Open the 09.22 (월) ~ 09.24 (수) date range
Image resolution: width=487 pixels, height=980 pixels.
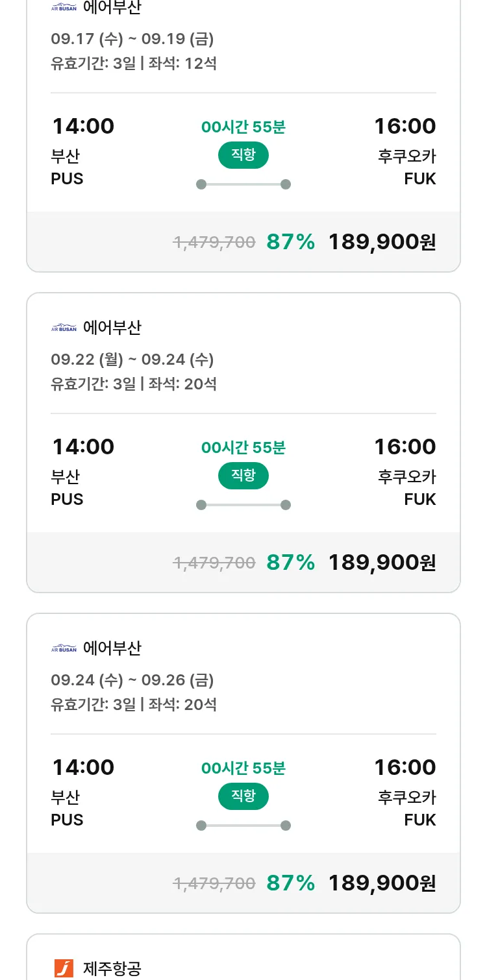click(132, 360)
